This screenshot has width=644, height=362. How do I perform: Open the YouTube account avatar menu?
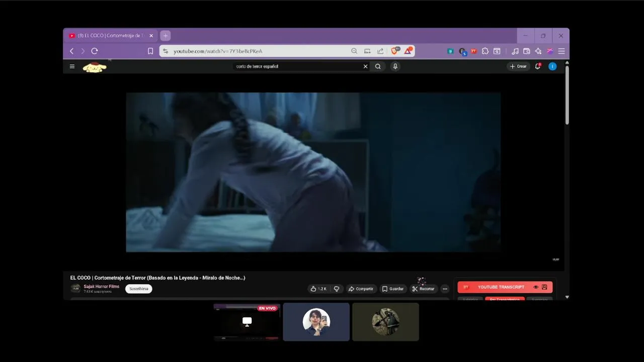(x=552, y=66)
